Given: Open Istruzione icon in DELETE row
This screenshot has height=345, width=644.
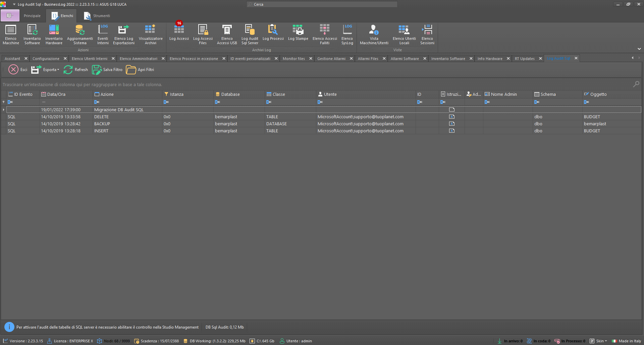Looking at the screenshot, I should [452, 117].
